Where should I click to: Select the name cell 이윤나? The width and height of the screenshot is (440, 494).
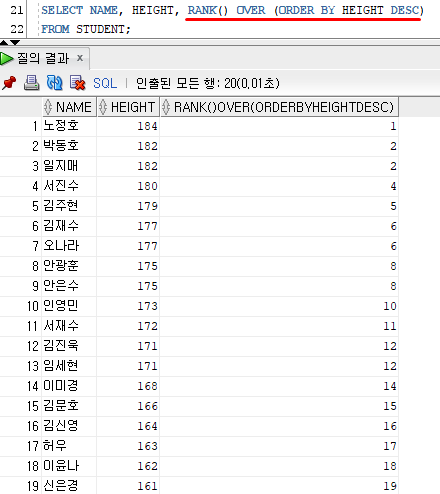(x=69, y=466)
